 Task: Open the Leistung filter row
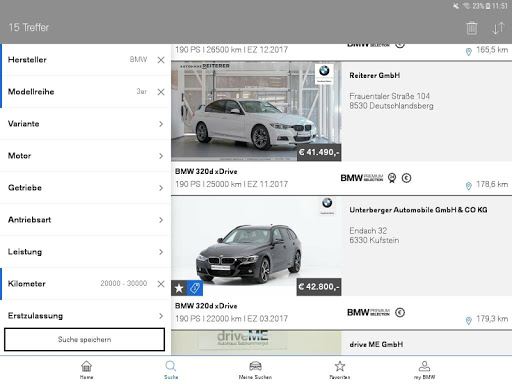coord(85,252)
